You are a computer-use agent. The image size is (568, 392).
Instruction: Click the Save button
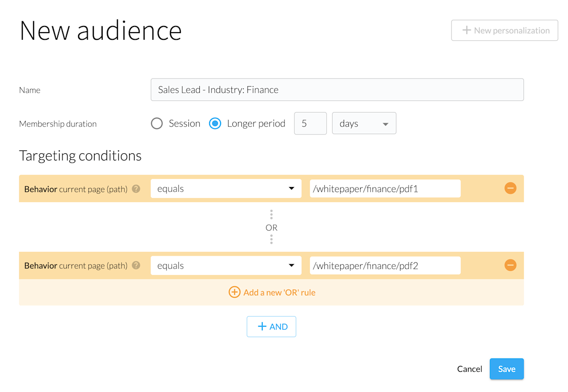point(506,369)
